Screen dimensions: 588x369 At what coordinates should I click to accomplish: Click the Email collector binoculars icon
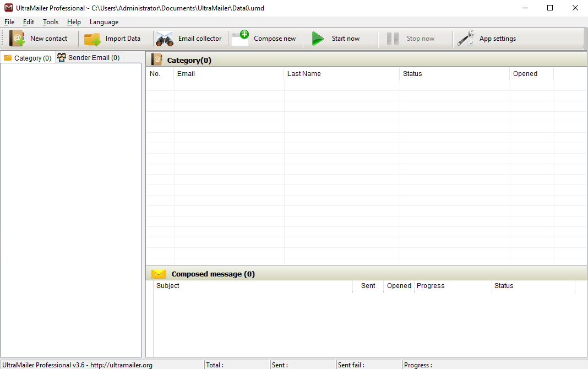click(164, 39)
